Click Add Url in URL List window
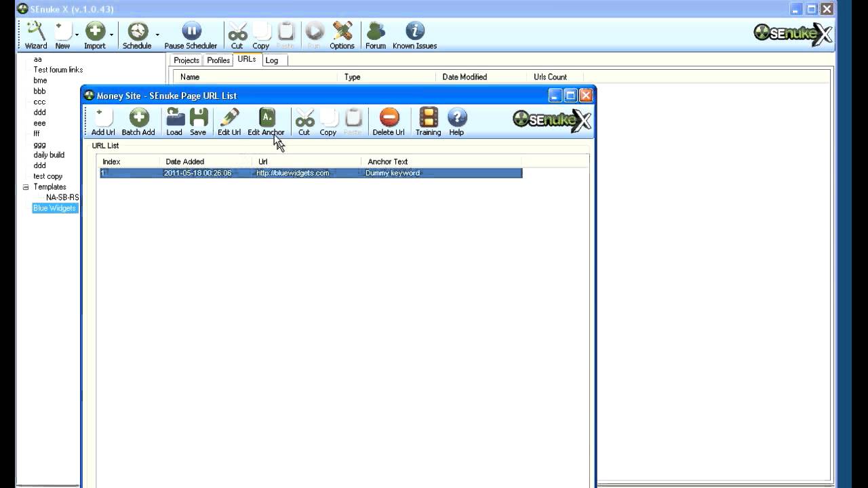868x488 pixels. (103, 122)
